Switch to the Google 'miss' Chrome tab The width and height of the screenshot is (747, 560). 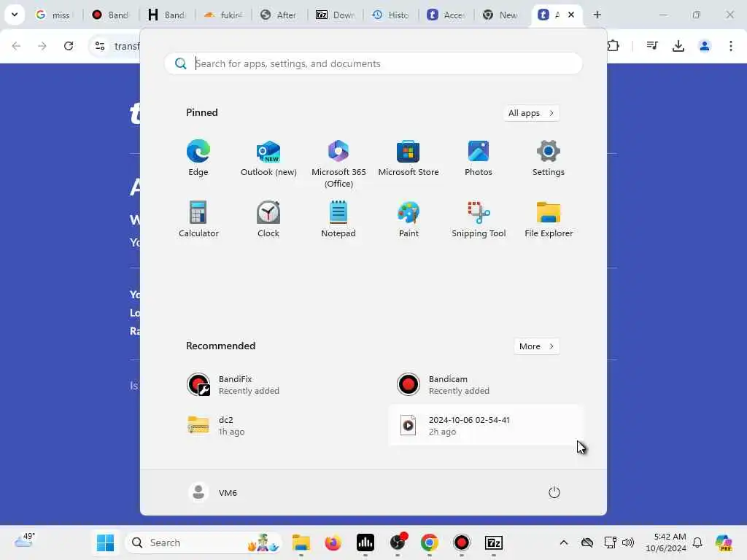[x=54, y=15]
